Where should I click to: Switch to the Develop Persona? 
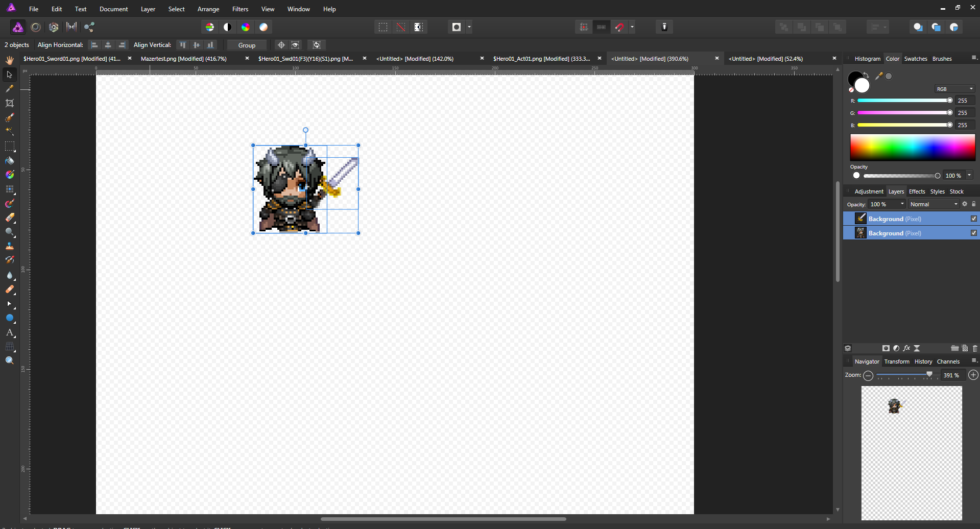(x=54, y=27)
